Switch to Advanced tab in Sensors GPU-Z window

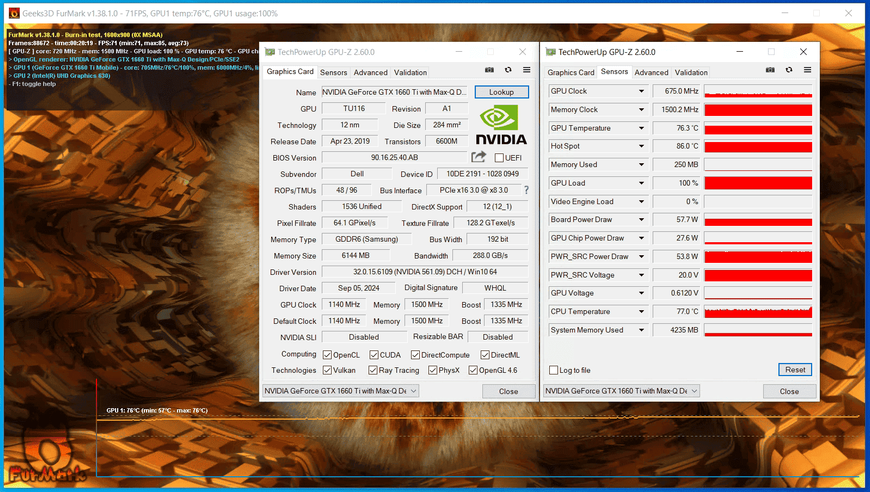click(x=651, y=72)
